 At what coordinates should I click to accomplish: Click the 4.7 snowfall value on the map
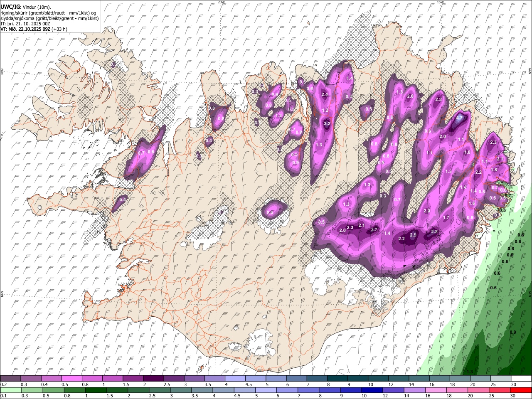point(459,118)
